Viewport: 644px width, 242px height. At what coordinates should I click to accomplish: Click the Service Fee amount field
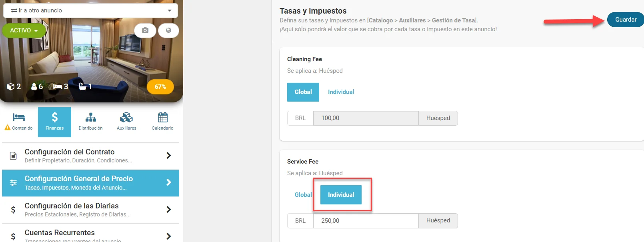click(365, 221)
